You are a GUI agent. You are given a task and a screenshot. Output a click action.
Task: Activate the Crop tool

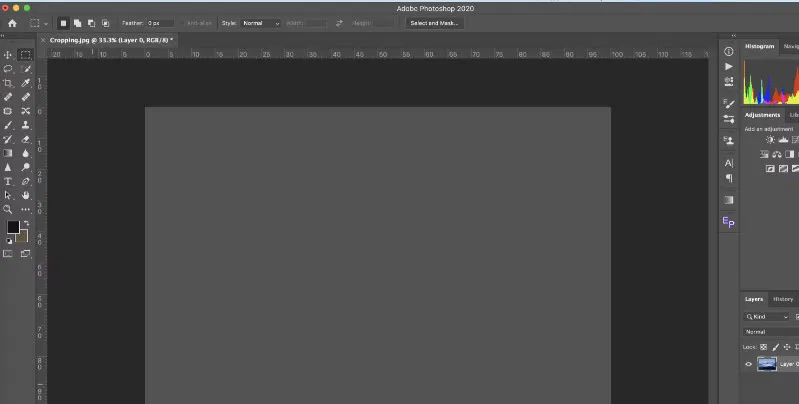click(x=8, y=83)
